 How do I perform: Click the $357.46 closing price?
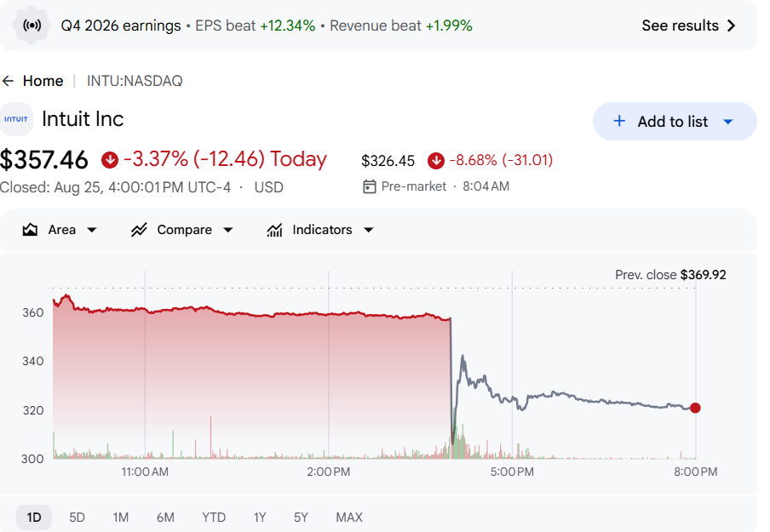coord(43,159)
